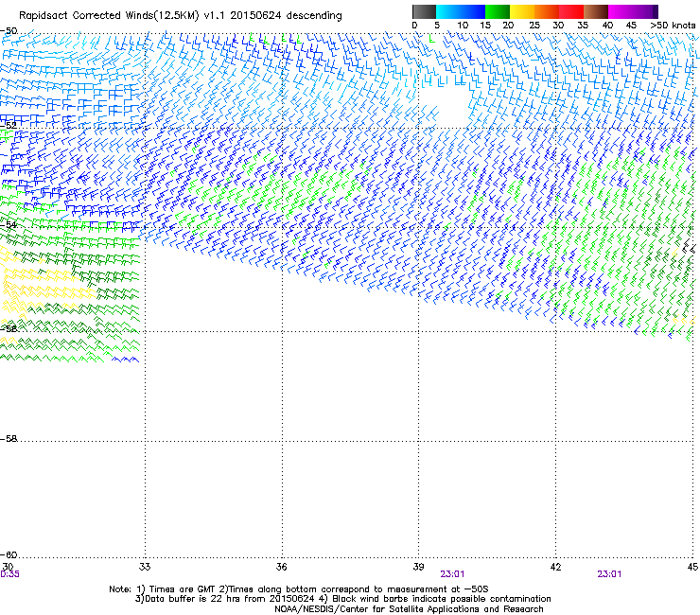Click the '>50 knots' legend label
The height and width of the screenshot is (615, 700).
(673, 25)
